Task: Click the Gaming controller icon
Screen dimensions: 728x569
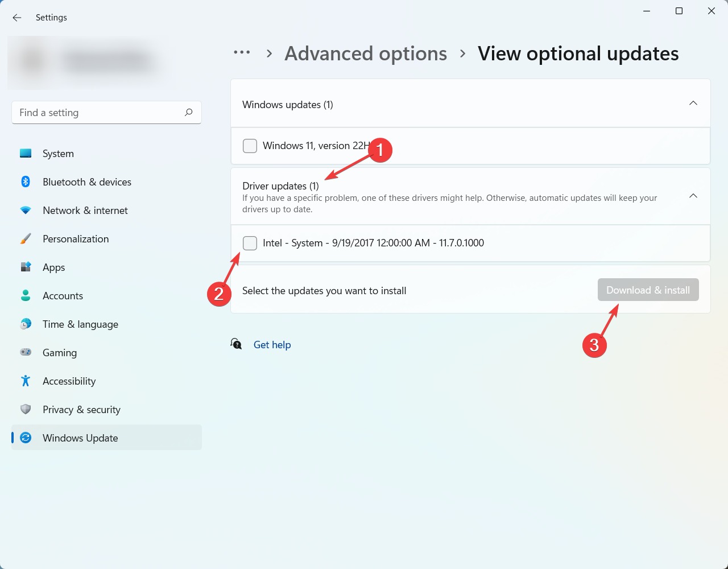Action: (26, 353)
